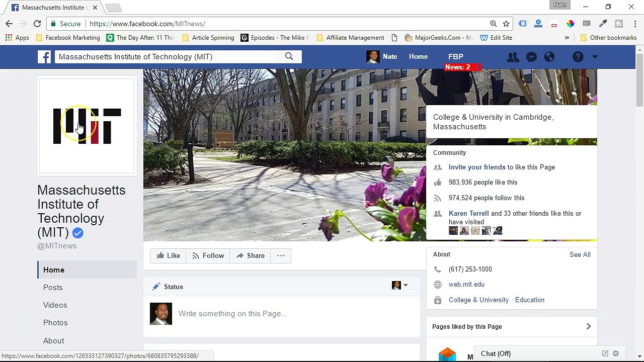Click Invite your friends link

(477, 167)
